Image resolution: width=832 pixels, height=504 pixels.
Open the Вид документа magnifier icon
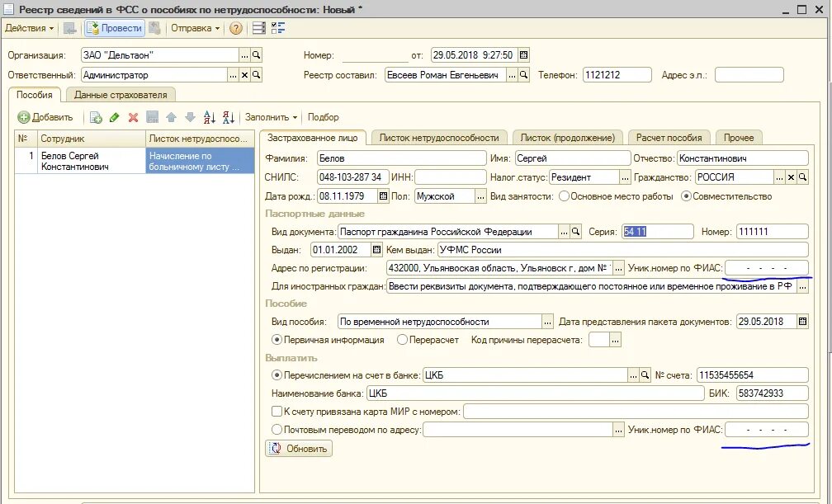576,232
